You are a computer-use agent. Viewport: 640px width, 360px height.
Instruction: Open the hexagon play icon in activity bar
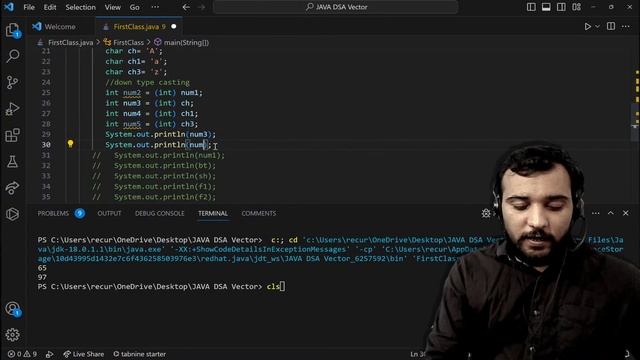tap(13, 214)
